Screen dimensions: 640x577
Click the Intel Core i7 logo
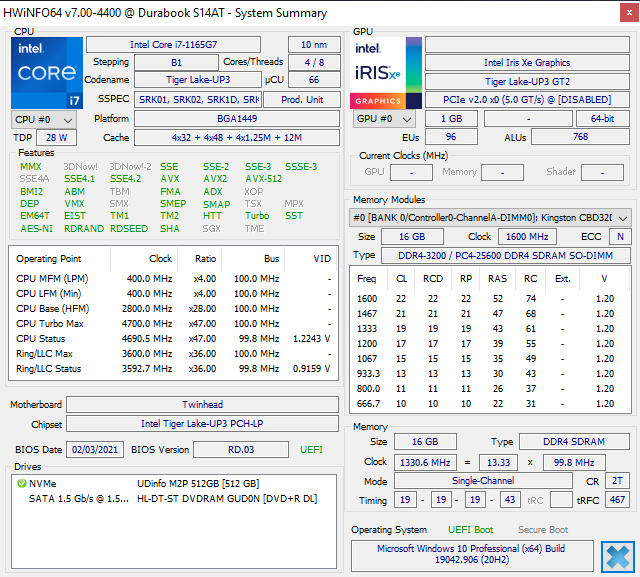(x=47, y=72)
